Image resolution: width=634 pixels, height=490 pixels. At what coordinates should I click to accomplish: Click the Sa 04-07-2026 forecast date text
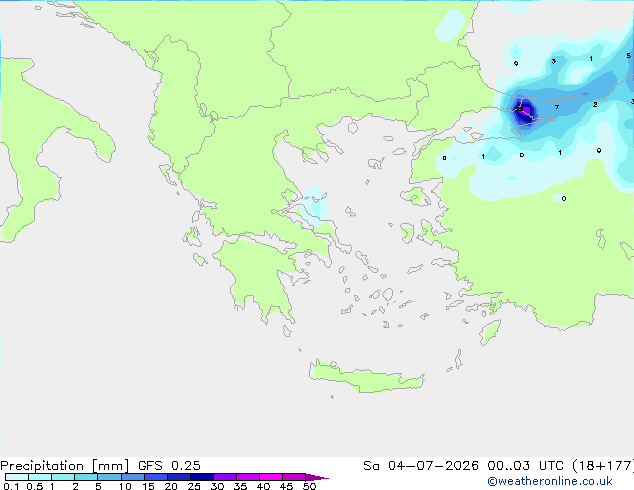pyautogui.click(x=421, y=466)
